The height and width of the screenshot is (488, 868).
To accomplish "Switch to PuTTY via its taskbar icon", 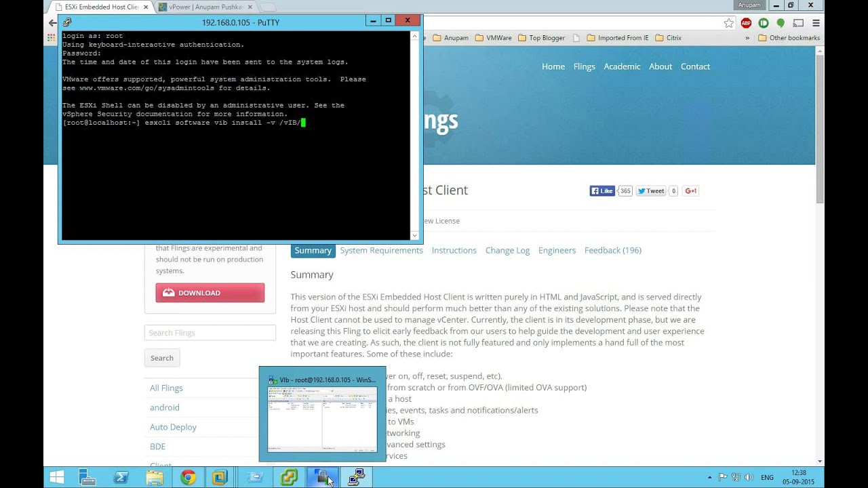I will pyautogui.click(x=356, y=478).
